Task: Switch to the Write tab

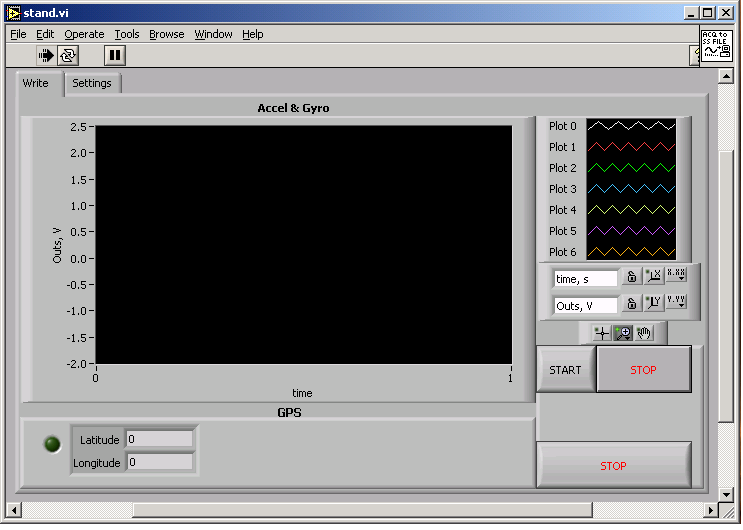Action: coord(40,83)
